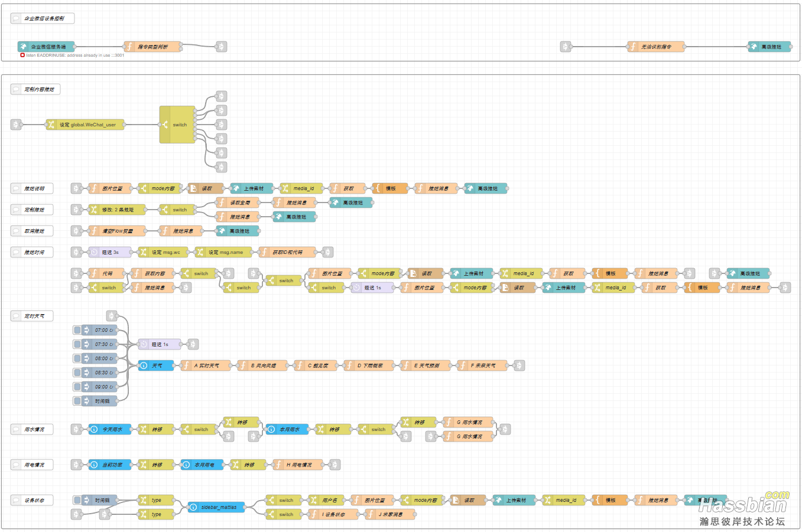Select the C 能见度 function node

(x=316, y=365)
